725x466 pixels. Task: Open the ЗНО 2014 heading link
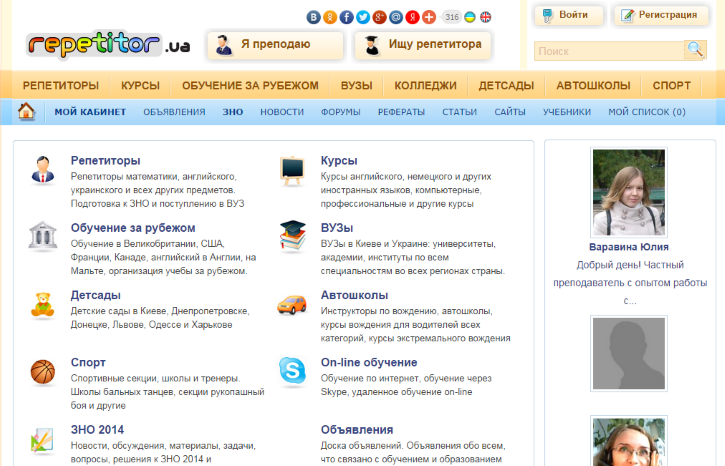97,429
